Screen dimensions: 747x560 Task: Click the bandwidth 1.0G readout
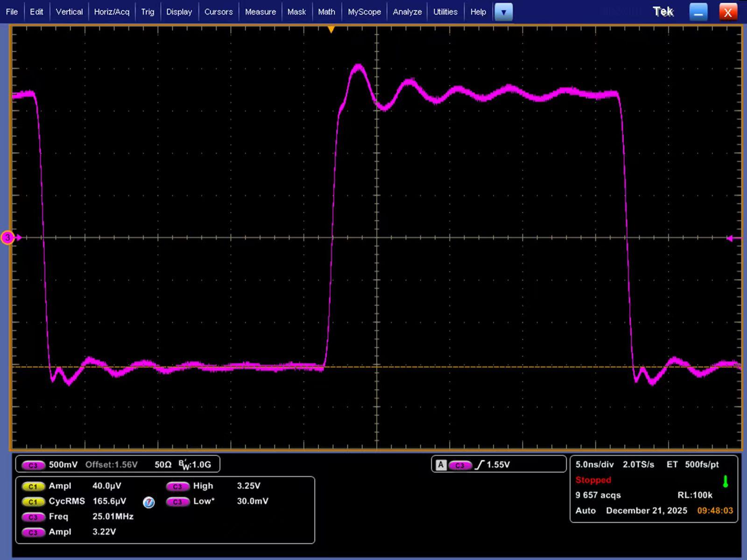click(x=195, y=464)
